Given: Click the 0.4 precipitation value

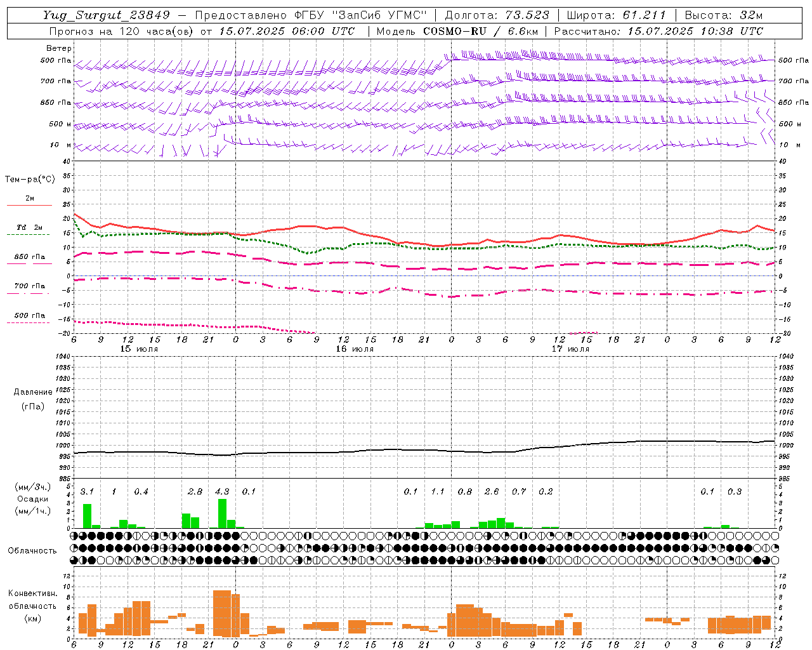Looking at the screenshot, I should [141, 492].
